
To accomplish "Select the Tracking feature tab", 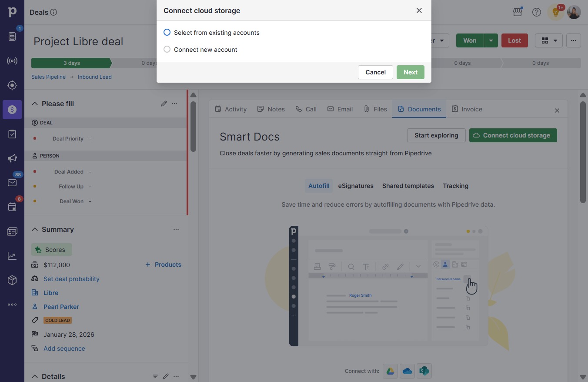I will 455,186.
